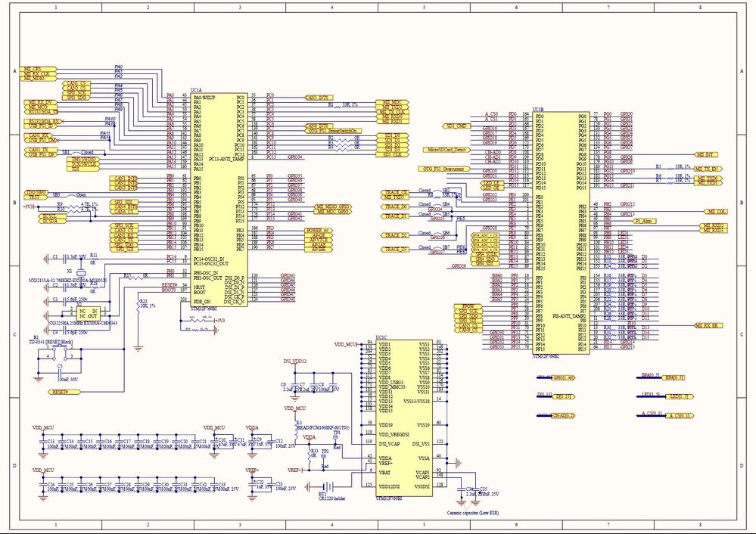
Task: Select solder bridge SB4
Action: pyautogui.click(x=437, y=206)
